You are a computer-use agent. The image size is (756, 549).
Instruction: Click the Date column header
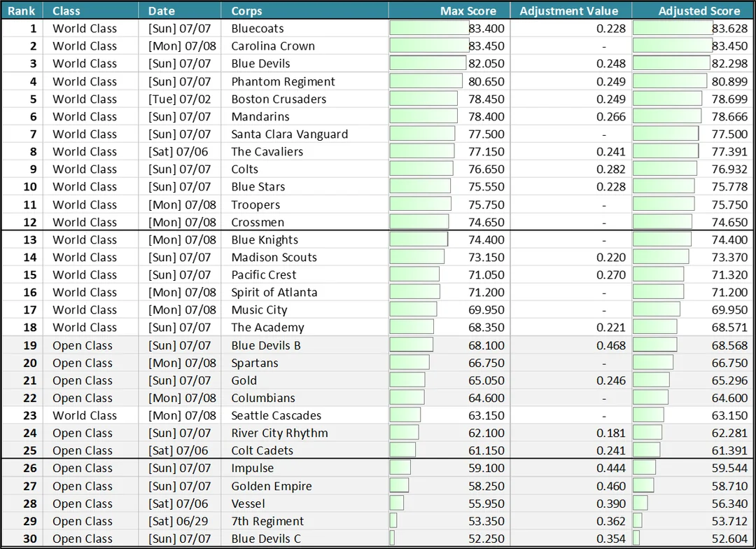point(179,11)
